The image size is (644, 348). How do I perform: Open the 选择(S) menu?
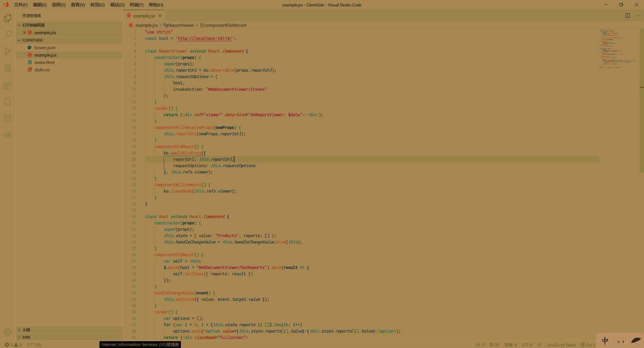pyautogui.click(x=59, y=5)
